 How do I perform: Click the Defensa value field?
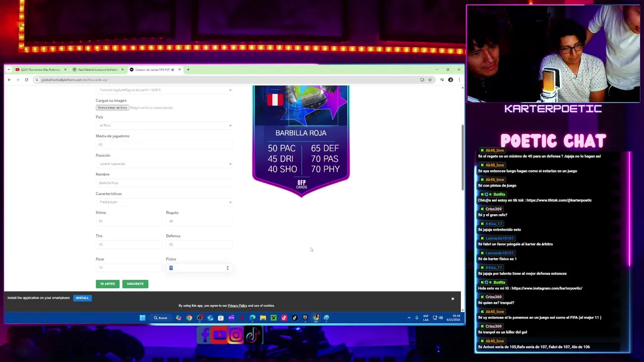199,244
